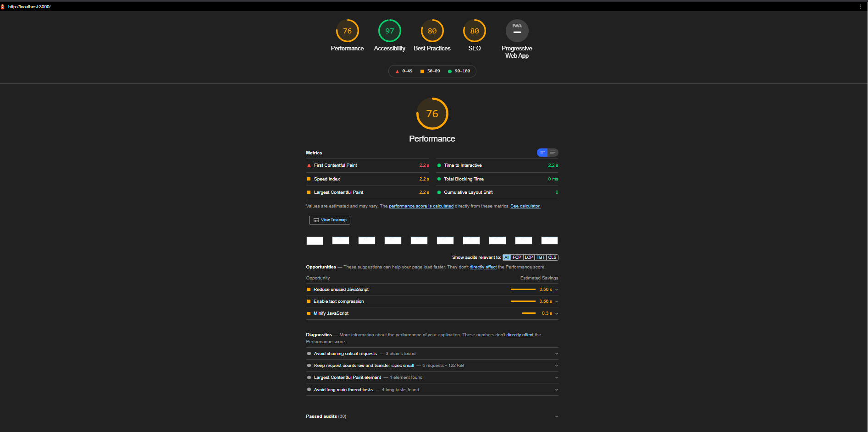
Task: Expand Keep request counts low diagnostic
Action: [432, 366]
